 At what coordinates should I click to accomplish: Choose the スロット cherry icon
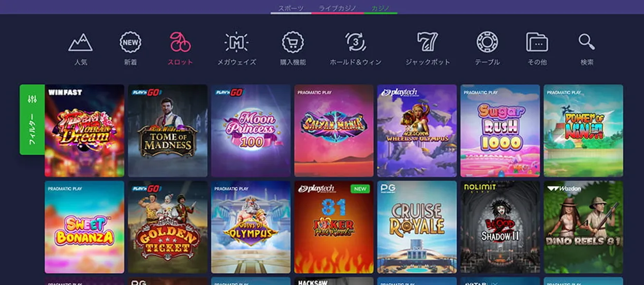click(x=180, y=42)
